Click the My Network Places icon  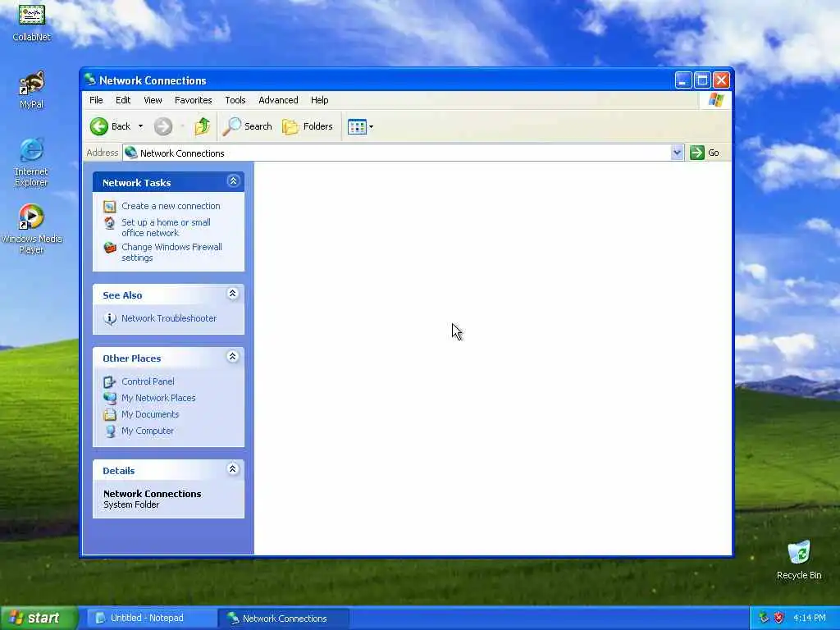110,398
